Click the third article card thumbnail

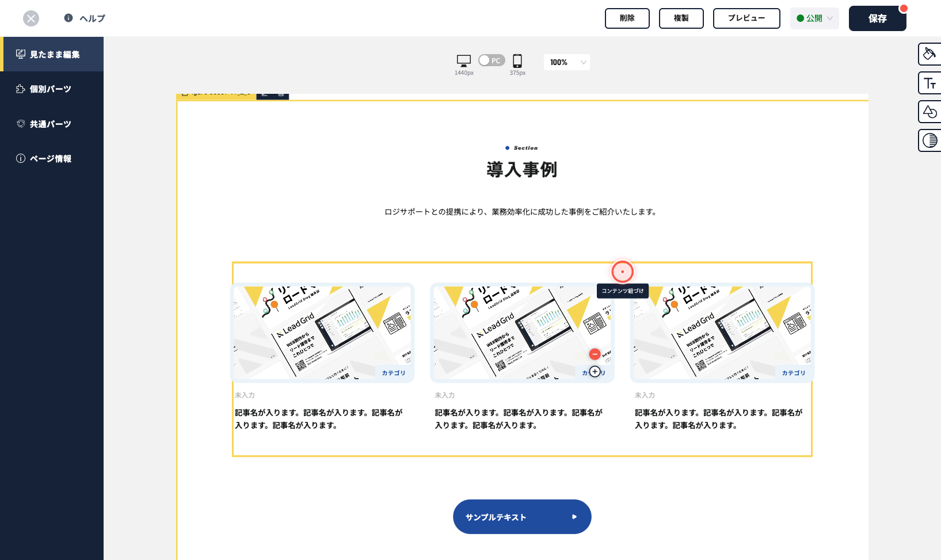[722, 333]
